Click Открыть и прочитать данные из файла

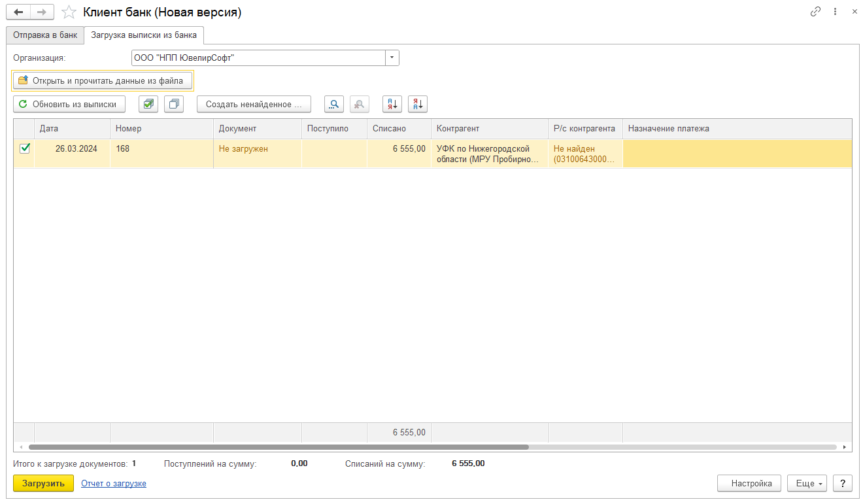coord(103,80)
